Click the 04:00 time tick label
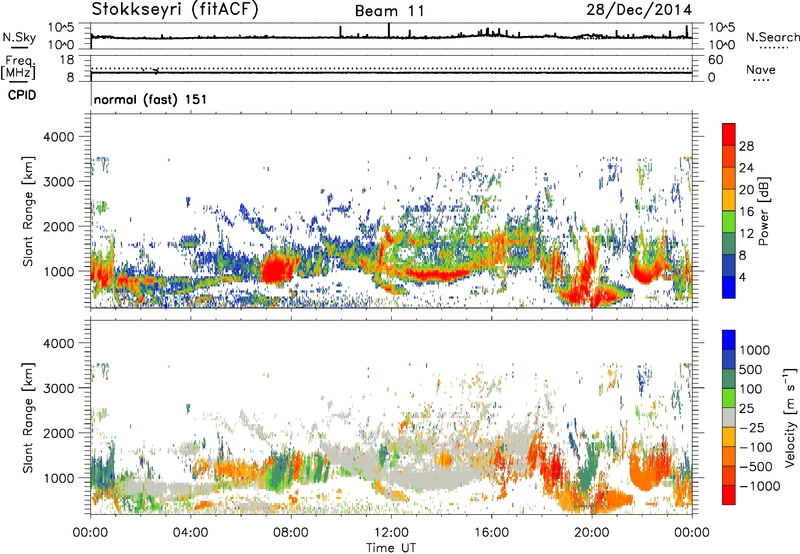Viewport: 800px width, 554px height. coord(190,533)
